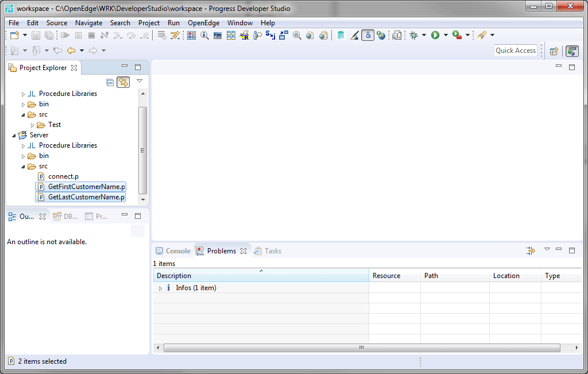Expand the Infos (1 item) row
Image resolution: width=588 pixels, height=374 pixels.
click(x=161, y=288)
